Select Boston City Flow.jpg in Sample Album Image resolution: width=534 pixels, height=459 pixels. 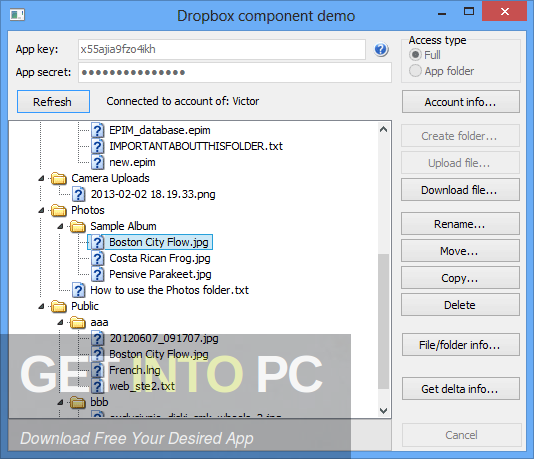click(159, 242)
